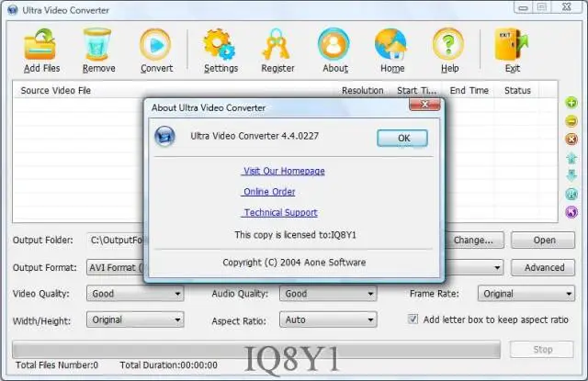
Task: Click the Advanced button
Action: (543, 267)
